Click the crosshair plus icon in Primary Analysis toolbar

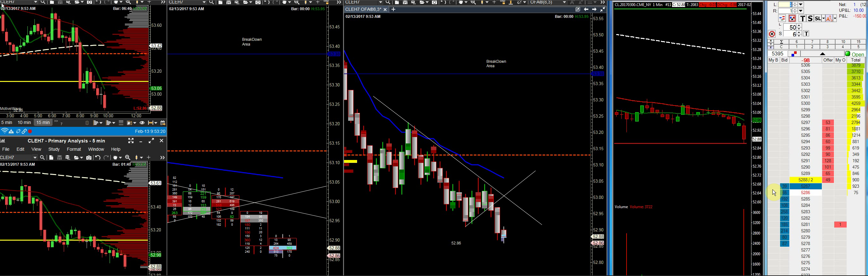tap(149, 157)
